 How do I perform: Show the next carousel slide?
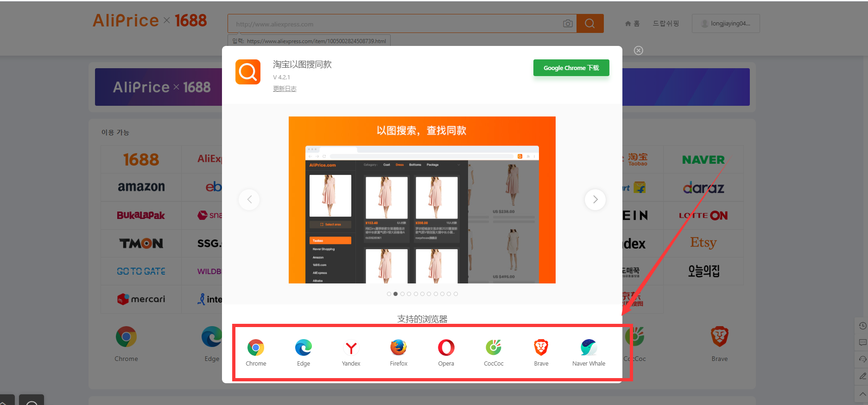coord(596,199)
